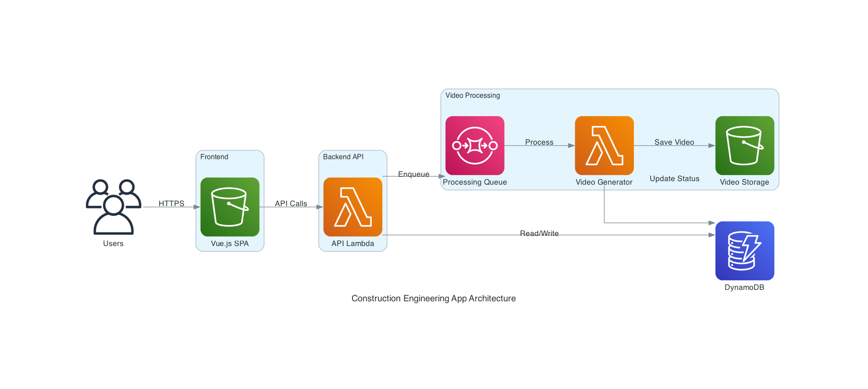
Task: Click the DynamoDB database icon
Action: [x=744, y=250]
